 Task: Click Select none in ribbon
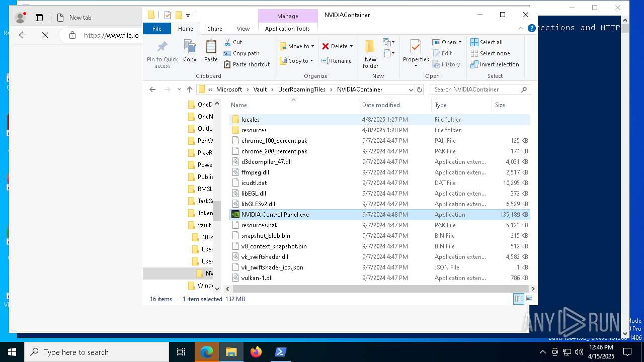click(x=490, y=53)
